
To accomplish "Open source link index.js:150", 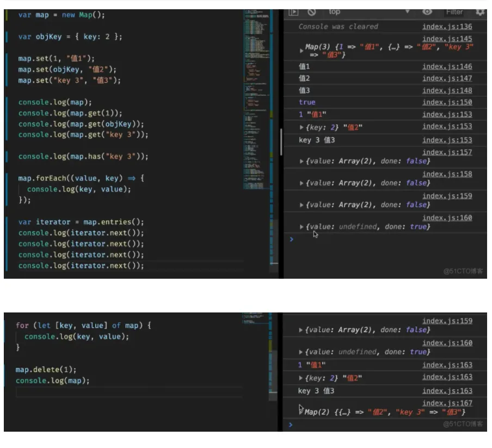I will click(447, 102).
